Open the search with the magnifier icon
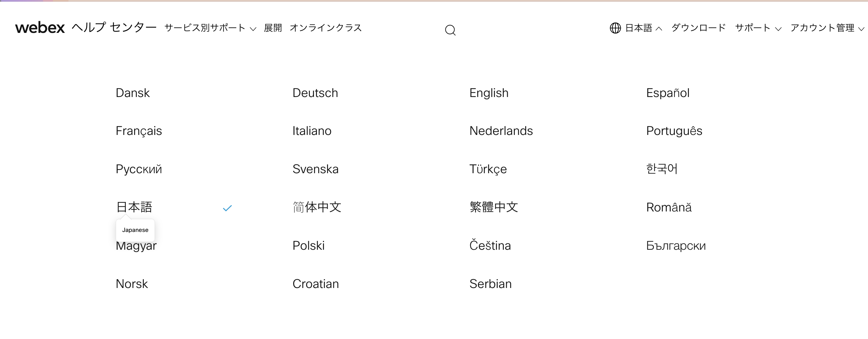This screenshot has height=339, width=868. (x=450, y=30)
